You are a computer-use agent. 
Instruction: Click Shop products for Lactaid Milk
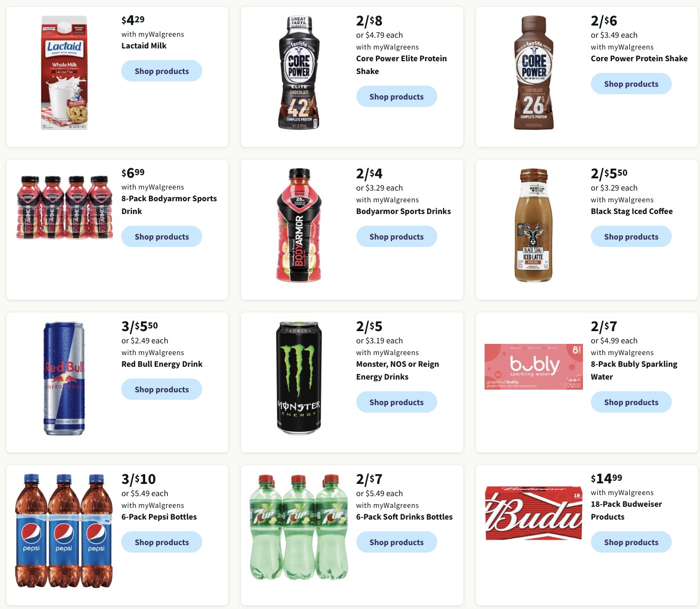pos(162,71)
